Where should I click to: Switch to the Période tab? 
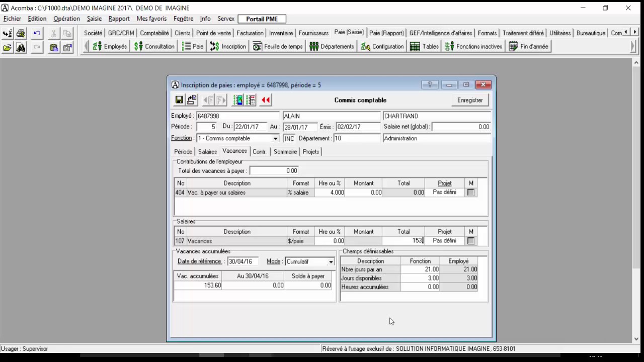[x=183, y=151]
